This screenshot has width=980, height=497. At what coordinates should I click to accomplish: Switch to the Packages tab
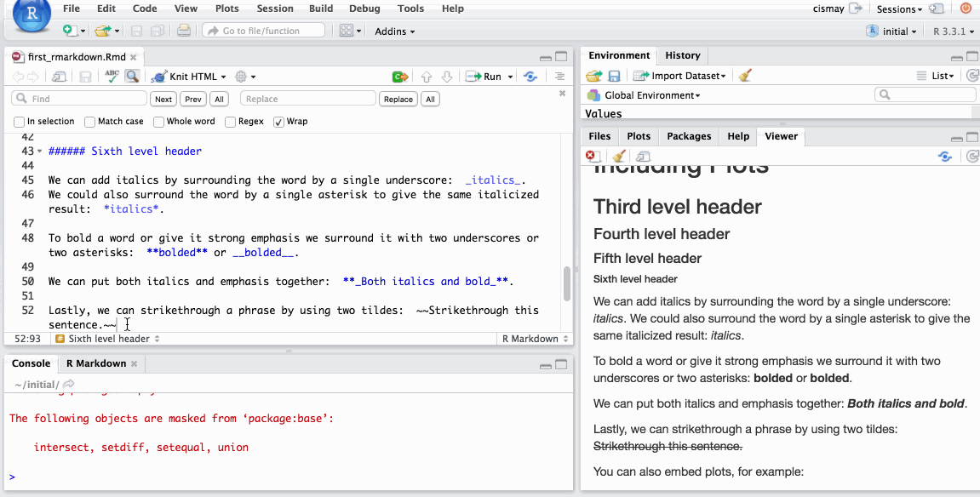point(689,136)
